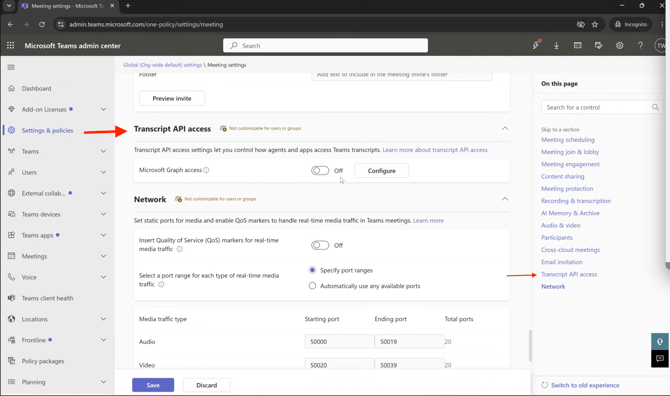Jump to Transcript API access section link

569,274
